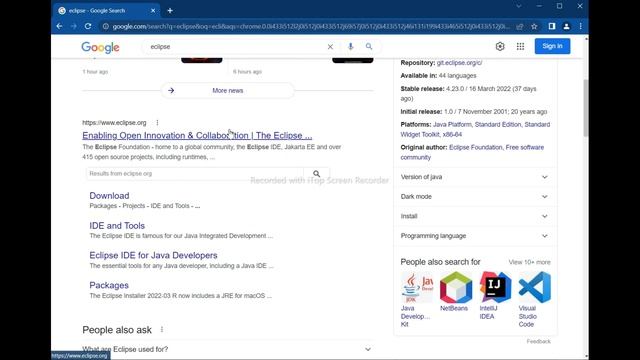The width and height of the screenshot is (640, 360).
Task: Open Google apps grid icon
Action: (x=520, y=47)
